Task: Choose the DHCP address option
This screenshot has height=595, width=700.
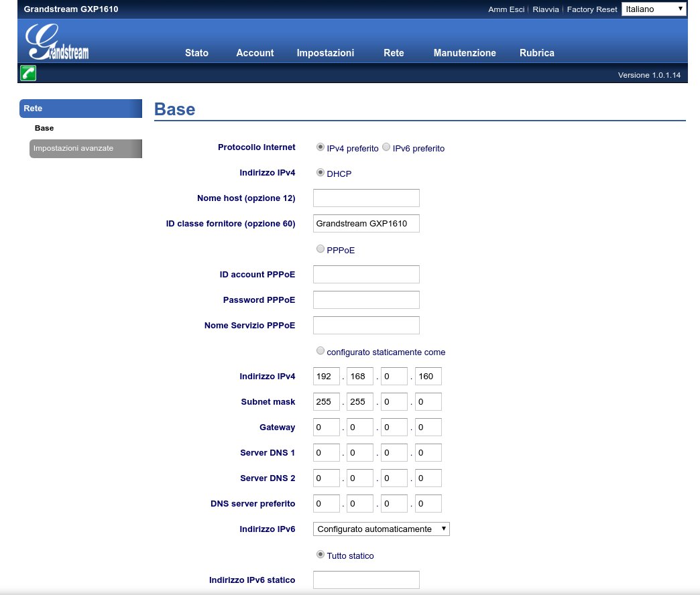Action: click(320, 173)
